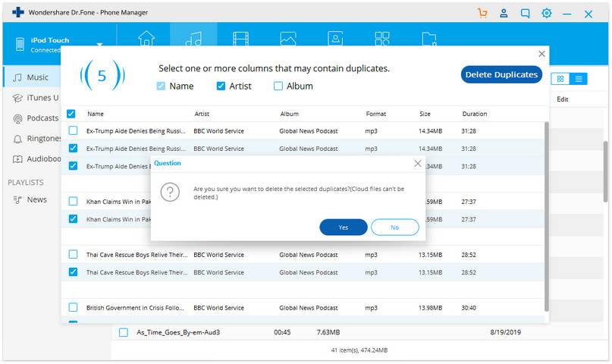Click the Dr.Fone plus logo icon
Viewport: 612px width, 364px height.
tap(18, 12)
